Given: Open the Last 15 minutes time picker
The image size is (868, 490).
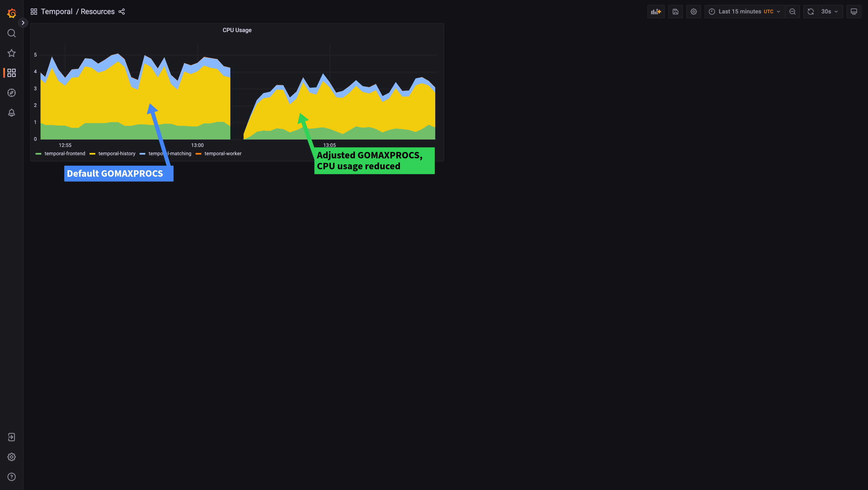Looking at the screenshot, I should tap(744, 11).
